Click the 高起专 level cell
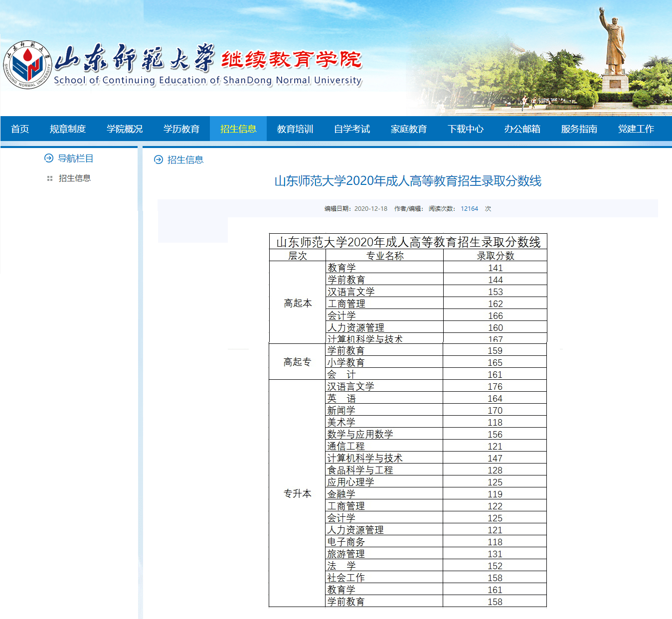This screenshot has width=672, height=619. coord(298,362)
